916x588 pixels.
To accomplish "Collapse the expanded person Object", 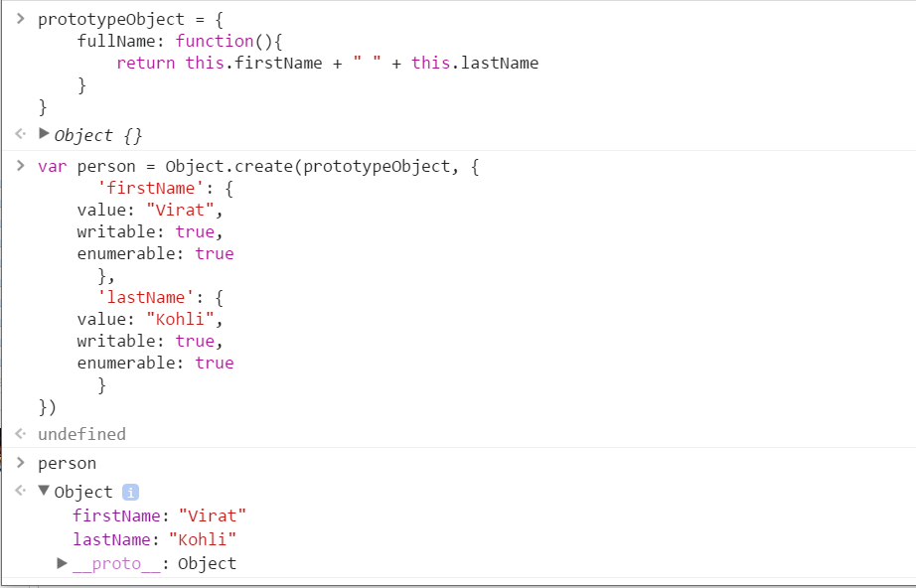I will [44, 491].
